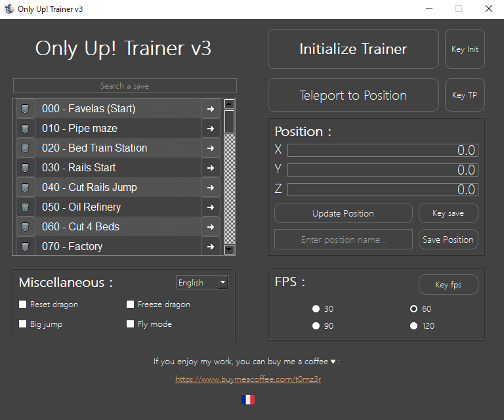Select the 040 - Cut Rails Jump entry
This screenshot has height=420, width=504.
point(117,187)
